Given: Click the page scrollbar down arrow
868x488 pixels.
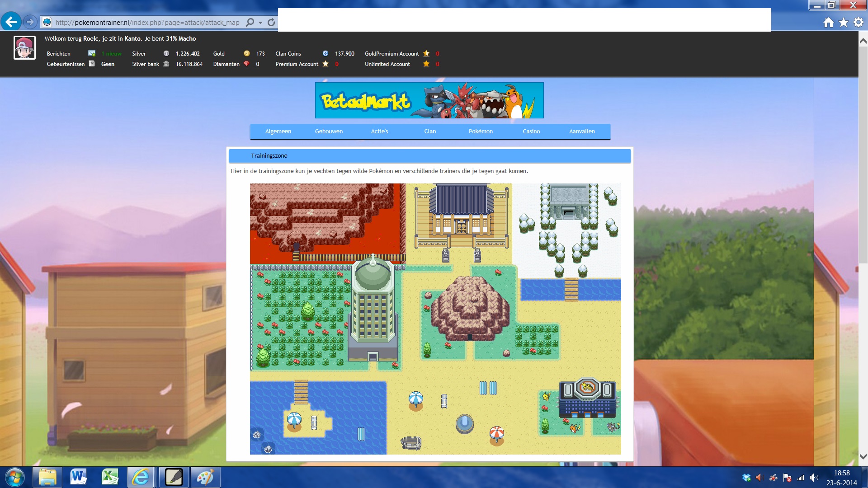Looking at the screenshot, I should pos(863,456).
